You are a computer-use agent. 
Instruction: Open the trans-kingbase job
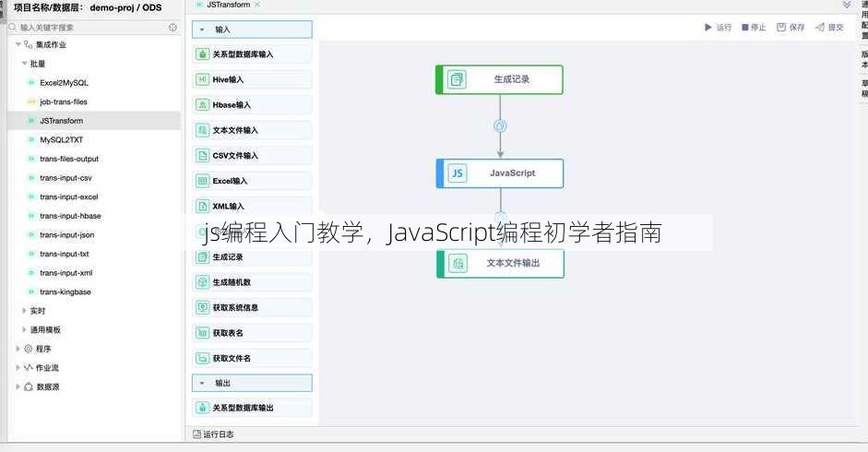click(x=65, y=291)
